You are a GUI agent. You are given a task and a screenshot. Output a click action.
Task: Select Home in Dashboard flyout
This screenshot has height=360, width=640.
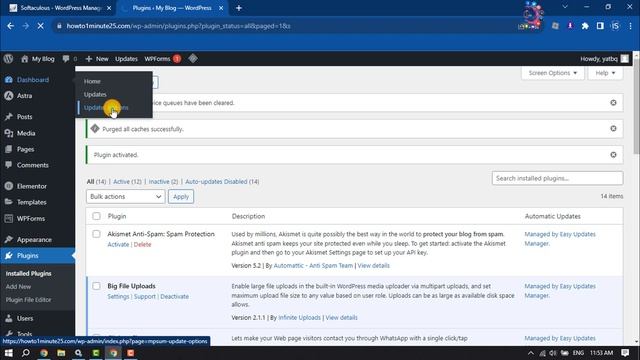tap(92, 81)
